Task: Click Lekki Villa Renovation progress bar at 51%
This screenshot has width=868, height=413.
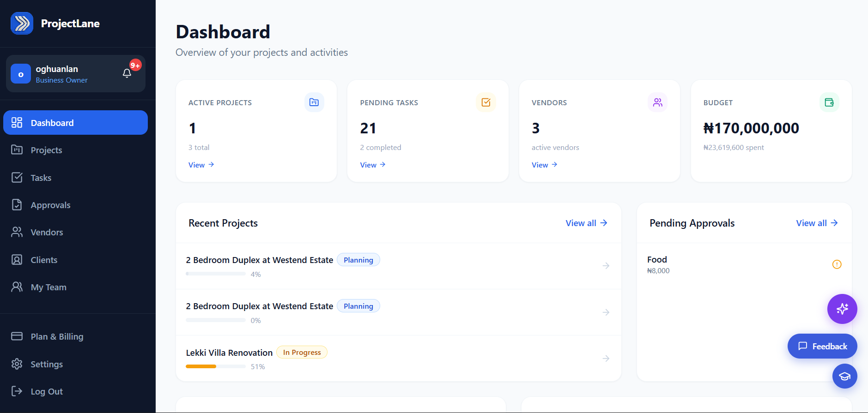Action: click(x=216, y=366)
